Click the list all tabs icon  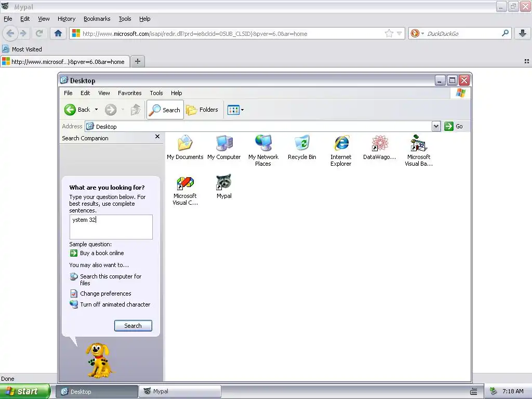[x=527, y=61]
